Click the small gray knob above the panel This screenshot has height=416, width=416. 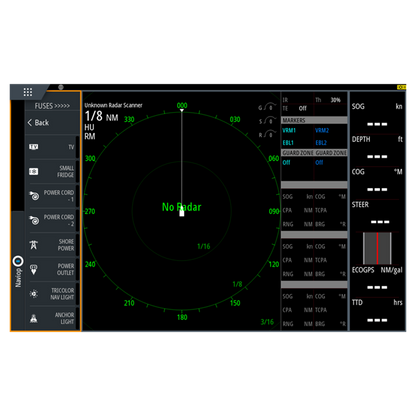61,87
